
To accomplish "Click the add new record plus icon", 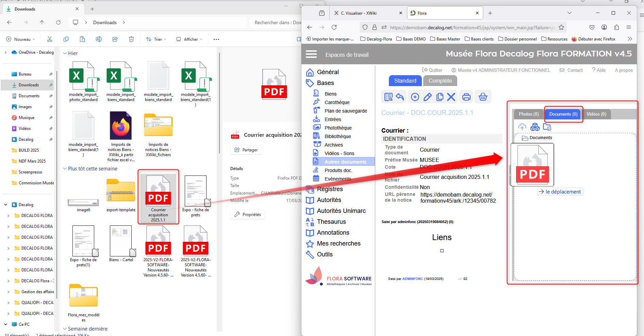I will pos(415,97).
